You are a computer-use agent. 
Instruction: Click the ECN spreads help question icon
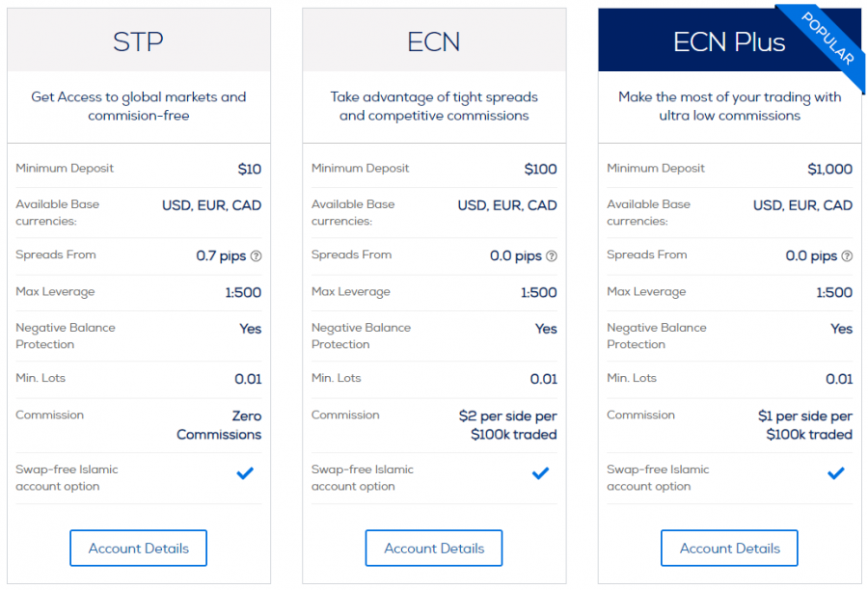click(x=552, y=256)
